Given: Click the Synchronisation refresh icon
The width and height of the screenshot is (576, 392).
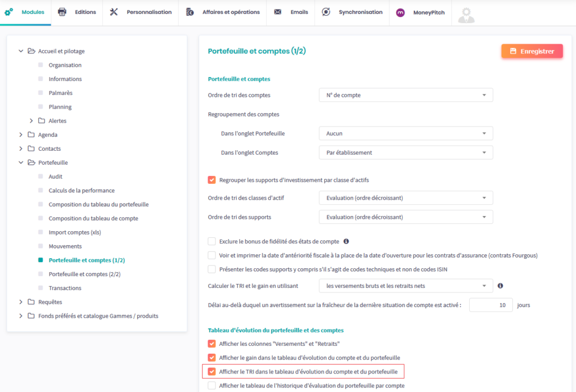Looking at the screenshot, I should (x=326, y=12).
